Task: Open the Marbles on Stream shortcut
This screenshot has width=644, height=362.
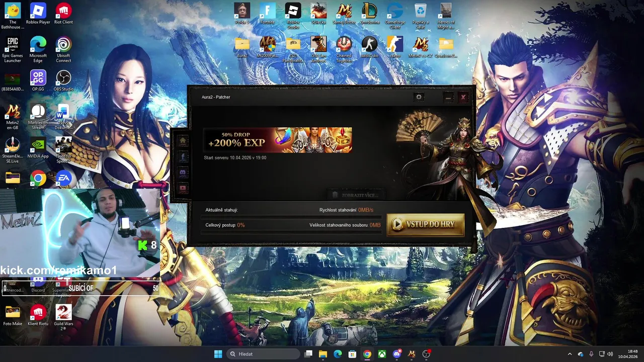Action: (38, 117)
